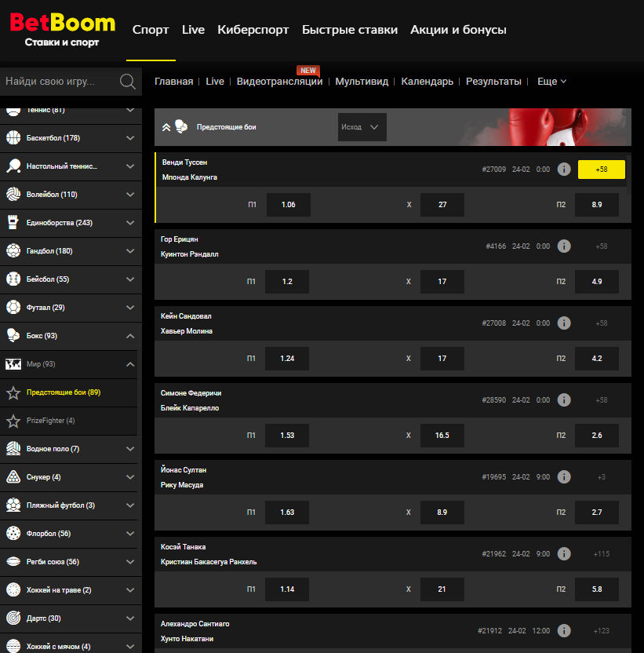Bet П2 5.8 on Кристиан Бакасегуа Ранхель
Image resolution: width=644 pixels, height=653 pixels.
coord(596,589)
